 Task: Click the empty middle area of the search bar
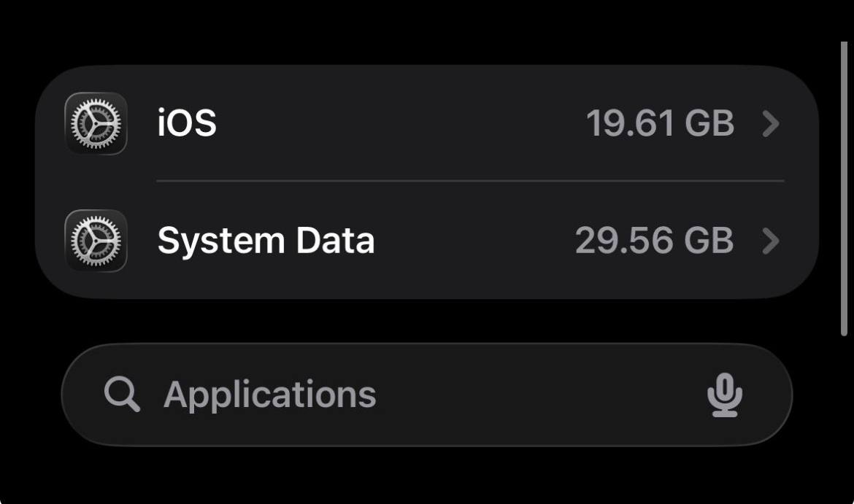(x=540, y=395)
